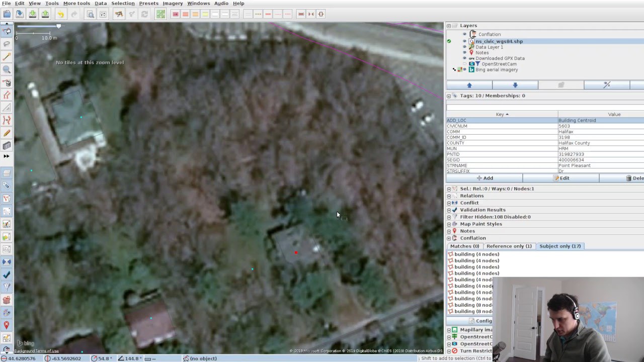Sort tags by Key column header
This screenshot has width=644, height=362.
click(x=502, y=115)
